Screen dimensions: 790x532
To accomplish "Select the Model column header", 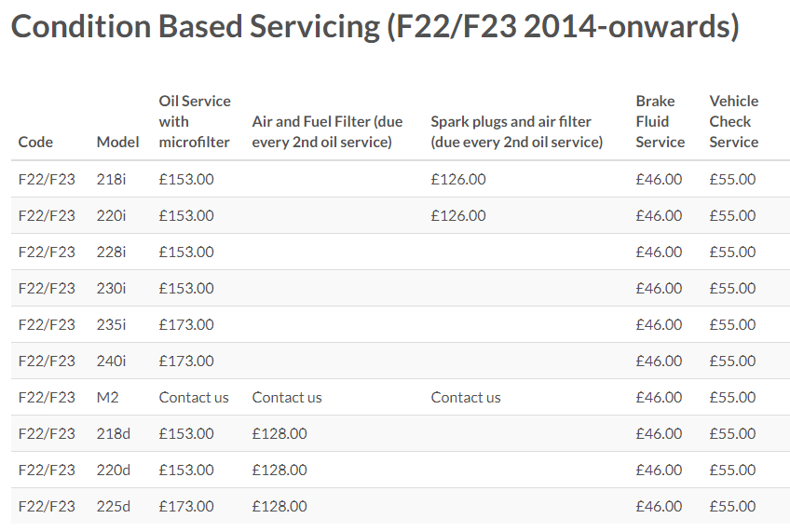I will pos(117,142).
